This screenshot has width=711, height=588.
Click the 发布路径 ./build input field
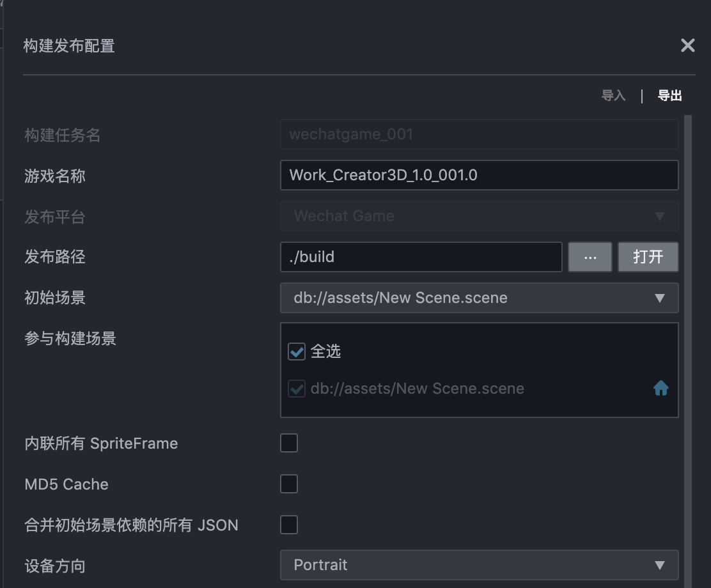coord(421,257)
